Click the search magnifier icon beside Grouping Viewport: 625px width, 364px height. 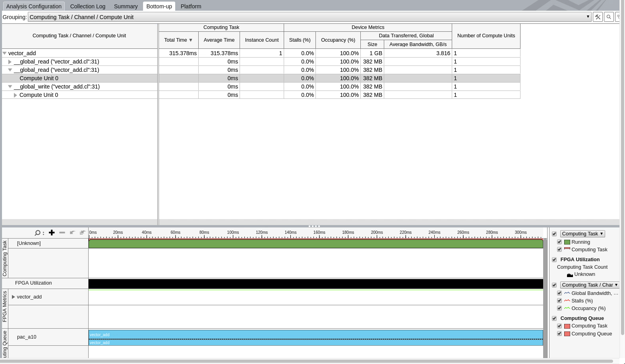click(609, 17)
